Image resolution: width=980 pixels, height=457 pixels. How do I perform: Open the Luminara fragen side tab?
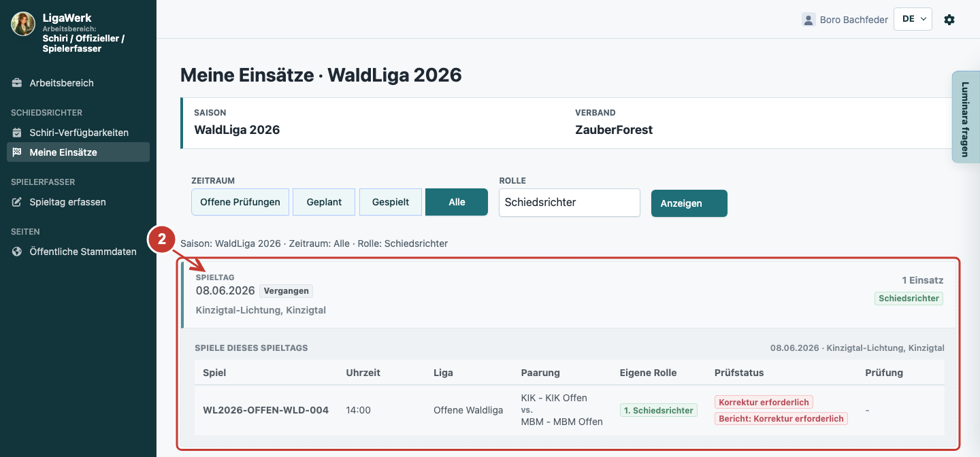click(965, 117)
